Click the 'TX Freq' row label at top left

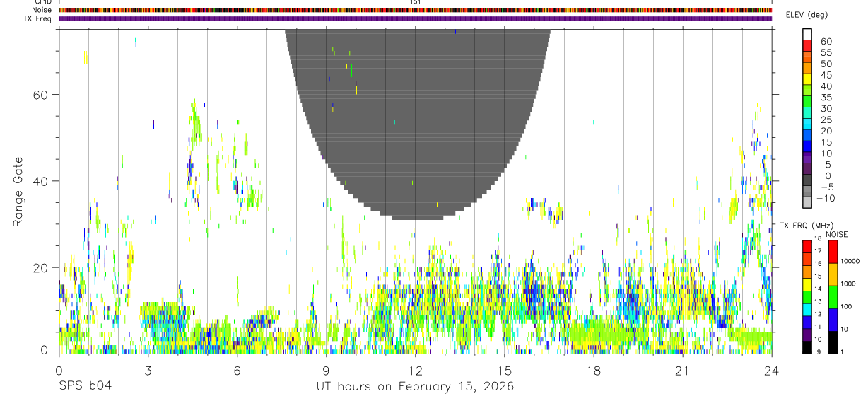[37, 18]
